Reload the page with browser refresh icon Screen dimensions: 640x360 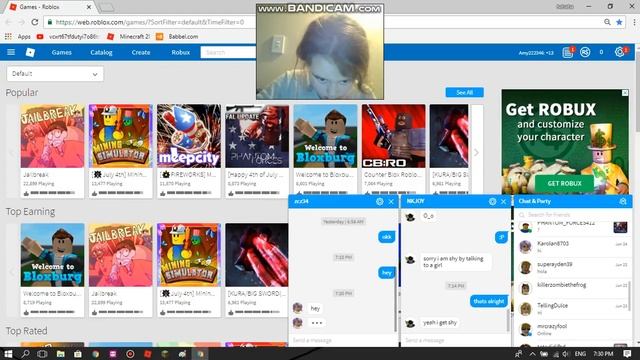click(x=35, y=22)
